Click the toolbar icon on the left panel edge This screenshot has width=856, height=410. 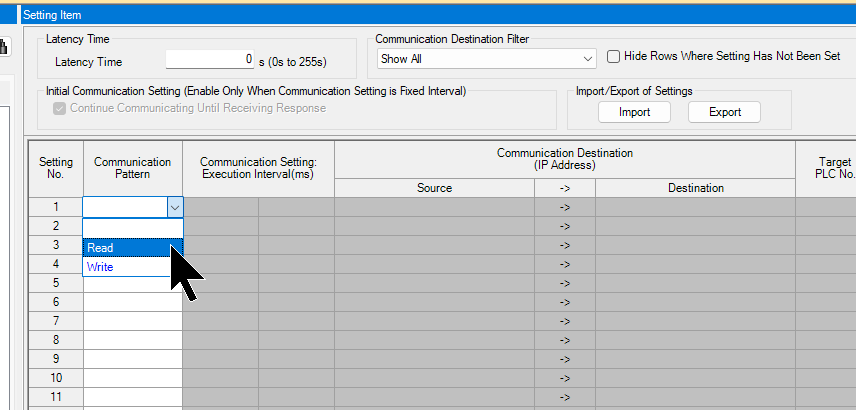pyautogui.click(x=4, y=46)
